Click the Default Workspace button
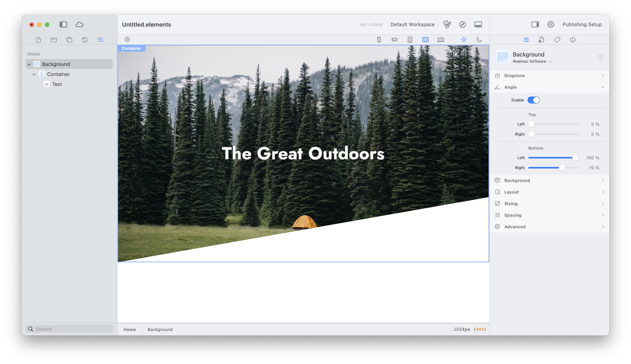Screen dimensions: 631x364 point(412,24)
